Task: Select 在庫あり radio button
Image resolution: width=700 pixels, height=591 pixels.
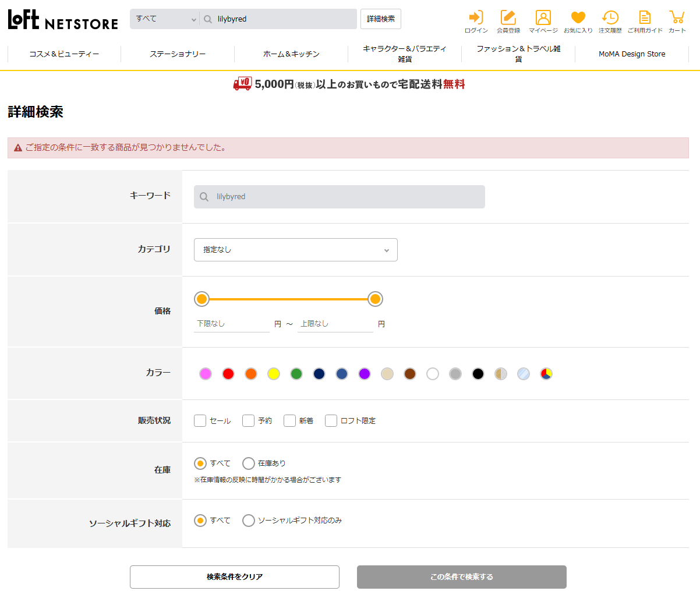Action: pyautogui.click(x=249, y=463)
